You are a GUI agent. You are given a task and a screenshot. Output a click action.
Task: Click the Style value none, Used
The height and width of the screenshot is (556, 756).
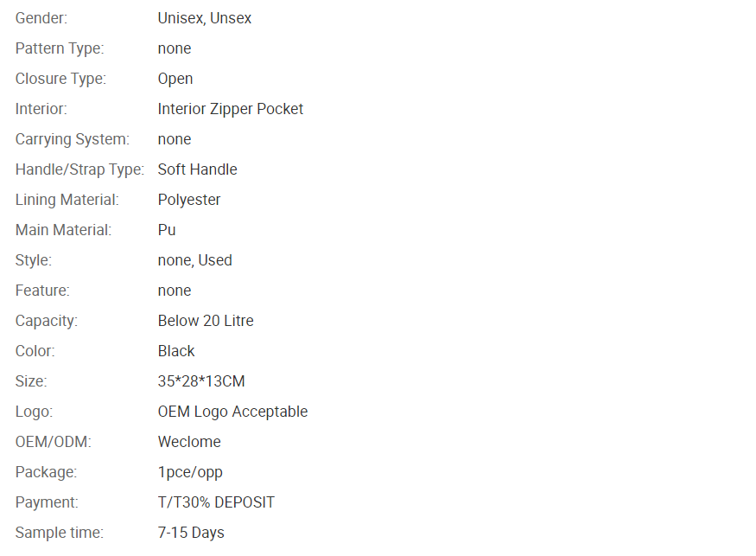click(194, 260)
